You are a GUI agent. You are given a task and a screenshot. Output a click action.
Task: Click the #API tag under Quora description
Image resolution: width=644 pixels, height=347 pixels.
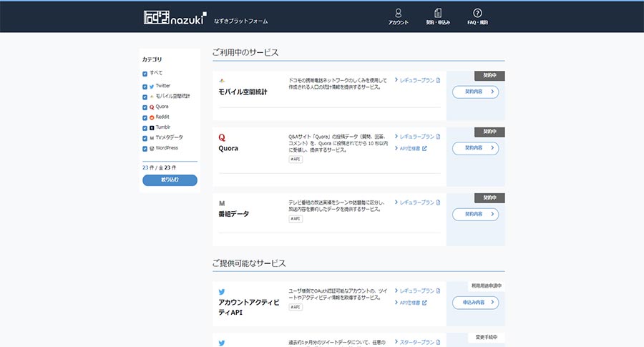point(295,160)
